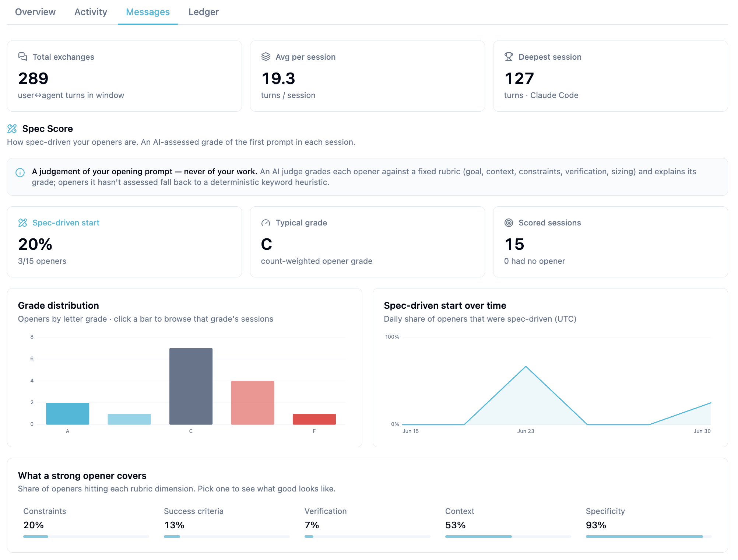The image size is (738, 560).
Task: Switch to the Activity tab
Action: click(91, 12)
